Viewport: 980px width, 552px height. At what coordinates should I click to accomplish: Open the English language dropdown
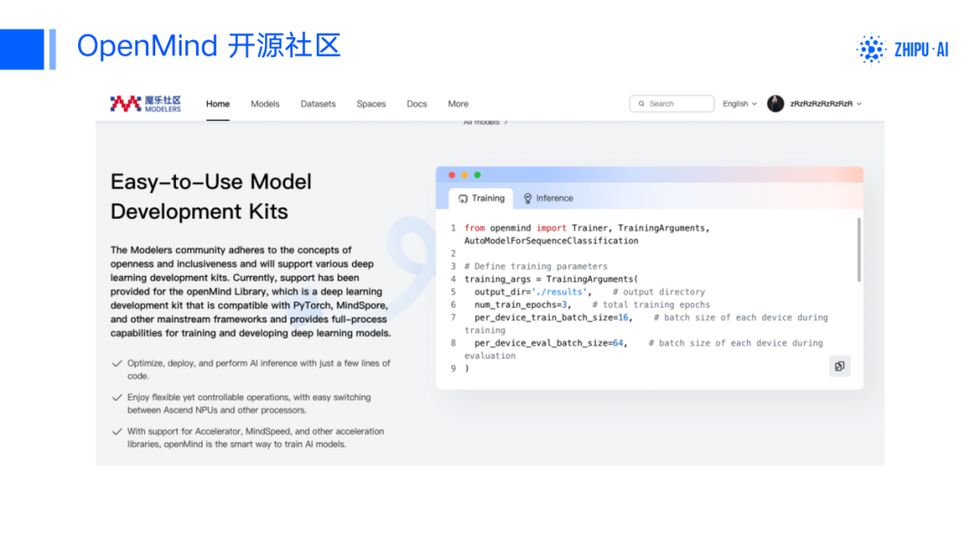point(740,103)
